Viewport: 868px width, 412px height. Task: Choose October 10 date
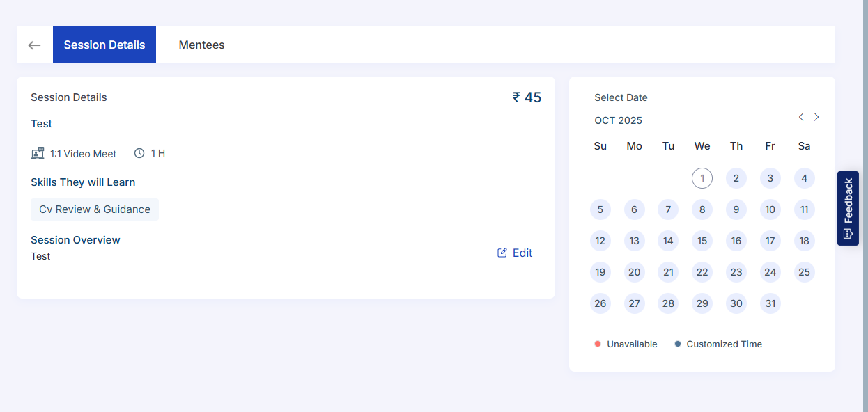pos(770,209)
